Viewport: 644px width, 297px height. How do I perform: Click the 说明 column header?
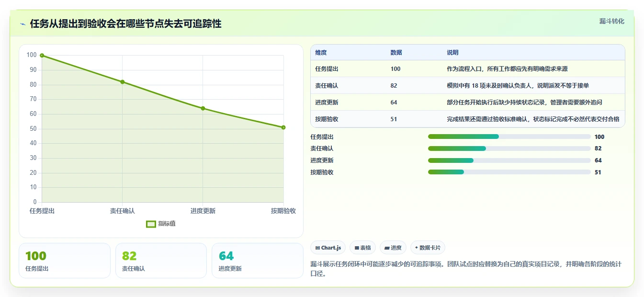click(452, 53)
